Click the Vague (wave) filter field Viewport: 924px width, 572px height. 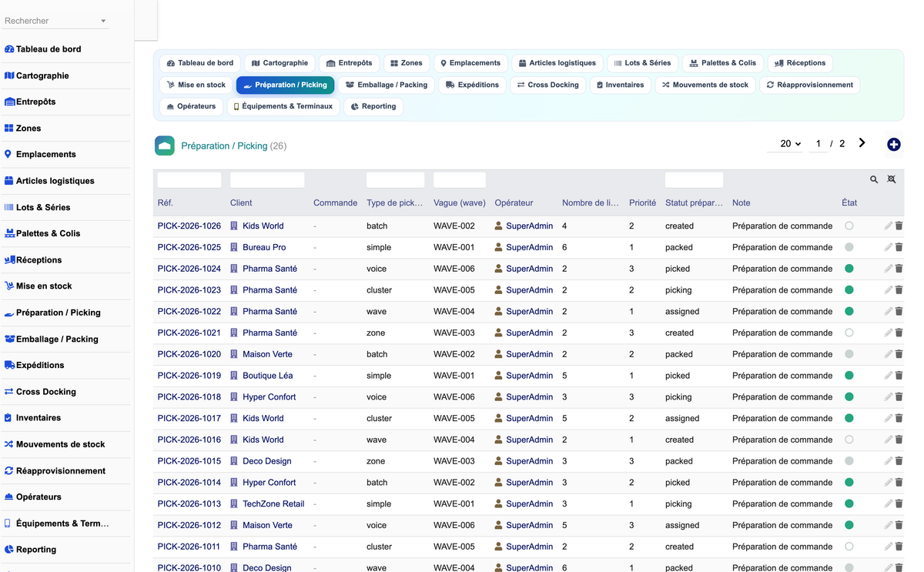460,180
